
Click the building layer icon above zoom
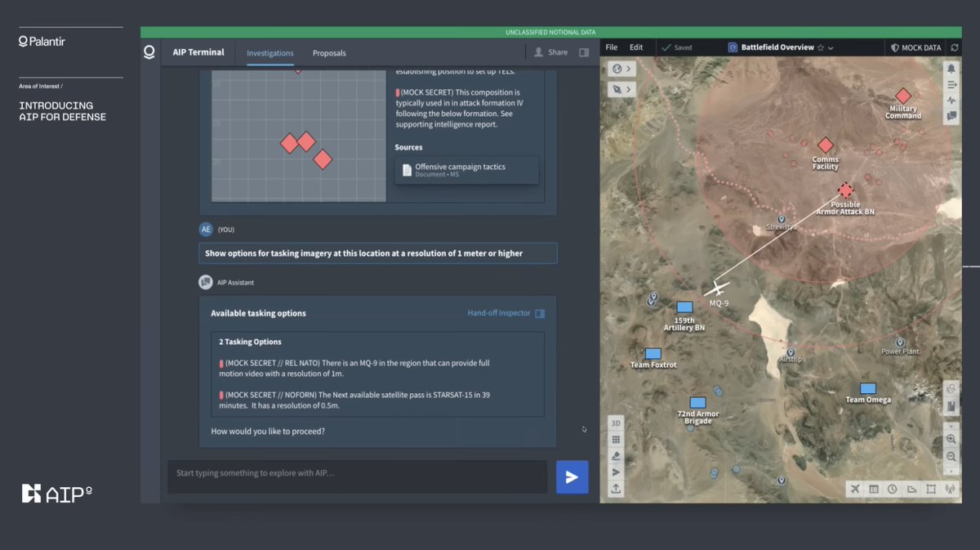tap(951, 406)
